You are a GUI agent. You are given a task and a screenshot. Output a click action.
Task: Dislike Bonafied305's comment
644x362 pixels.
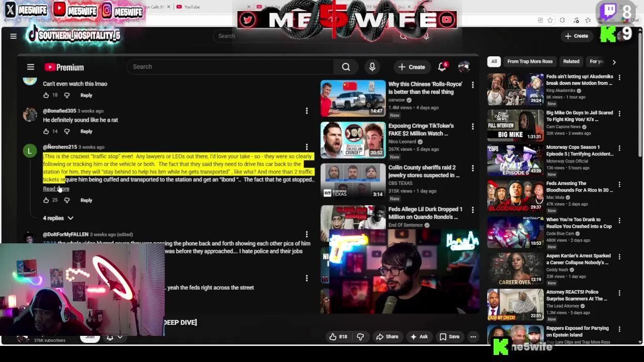point(67,131)
